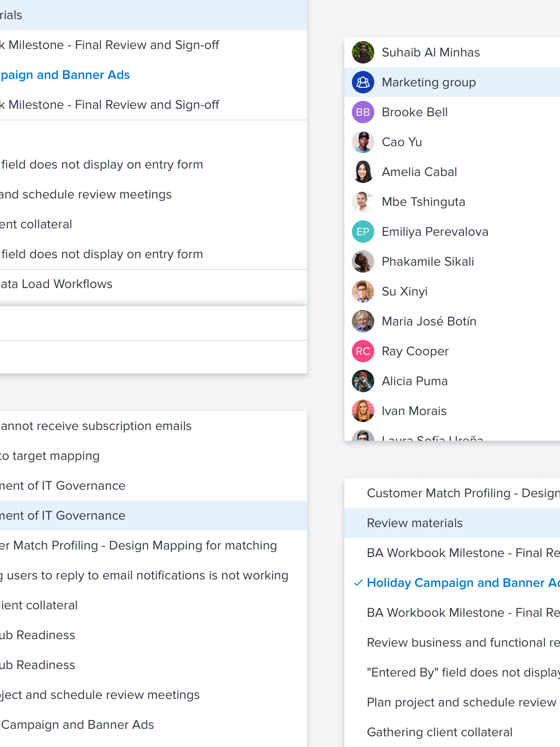
Task: Click Cao Yu's avatar photo
Action: click(363, 142)
